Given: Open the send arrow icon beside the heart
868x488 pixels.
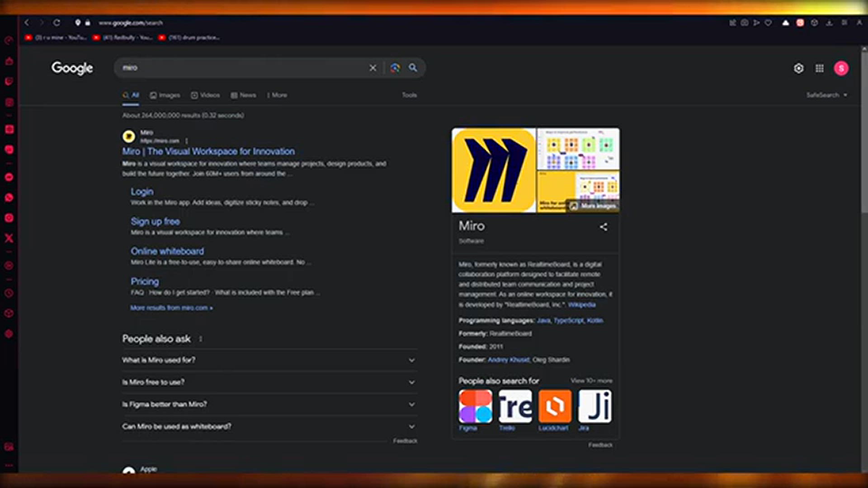Looking at the screenshot, I should click(x=756, y=23).
